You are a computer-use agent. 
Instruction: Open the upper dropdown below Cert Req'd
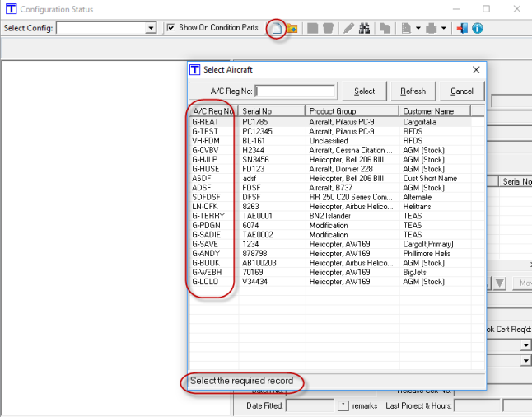point(526,345)
